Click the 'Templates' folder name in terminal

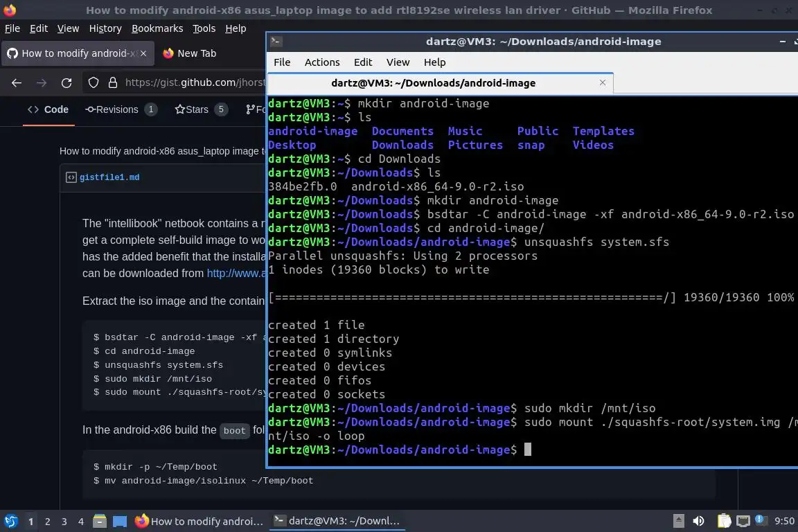pyautogui.click(x=603, y=132)
